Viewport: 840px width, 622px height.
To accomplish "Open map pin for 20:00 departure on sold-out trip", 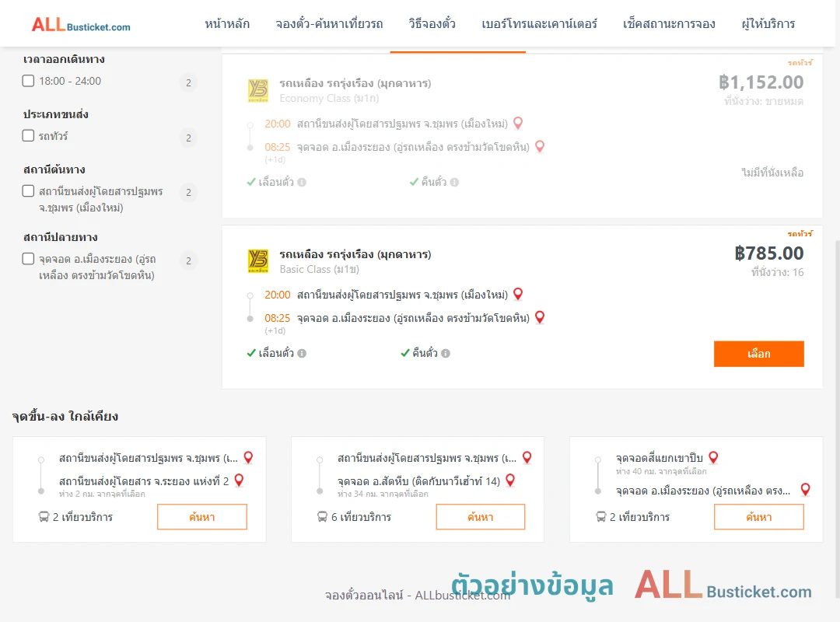I will [518, 123].
